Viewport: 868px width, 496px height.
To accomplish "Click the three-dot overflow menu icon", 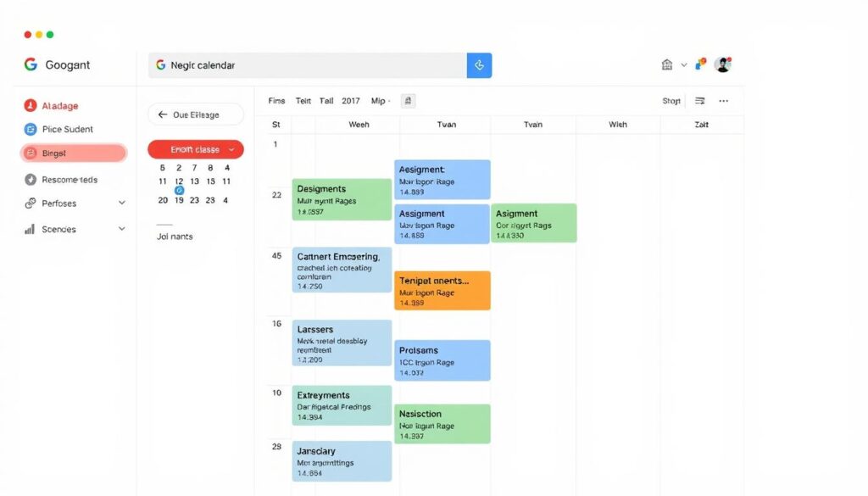I will pyautogui.click(x=723, y=100).
